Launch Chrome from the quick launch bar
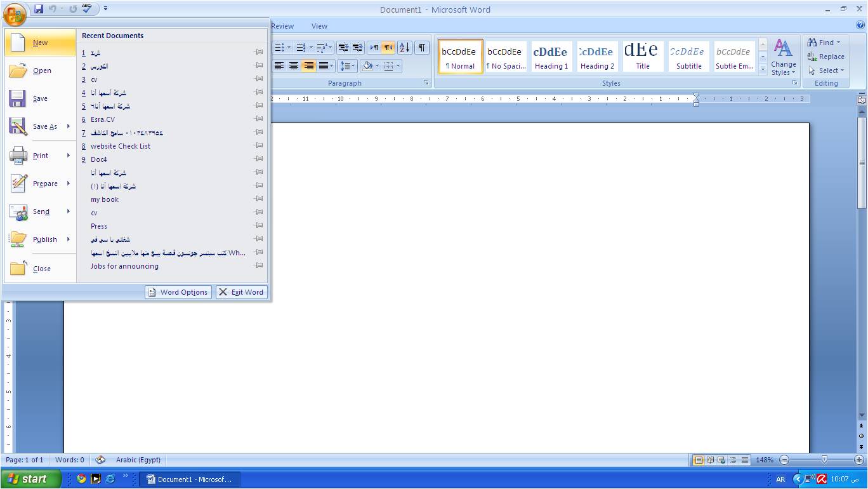The width and height of the screenshot is (868, 489). click(81, 479)
